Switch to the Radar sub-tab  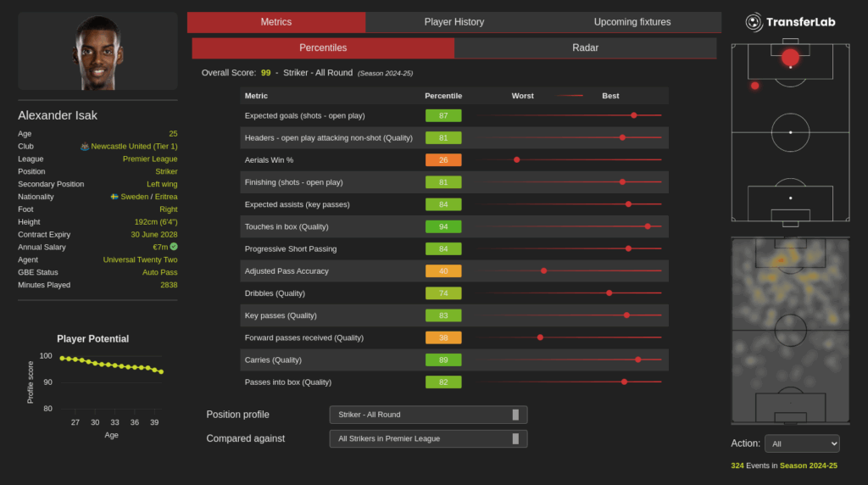pyautogui.click(x=585, y=47)
